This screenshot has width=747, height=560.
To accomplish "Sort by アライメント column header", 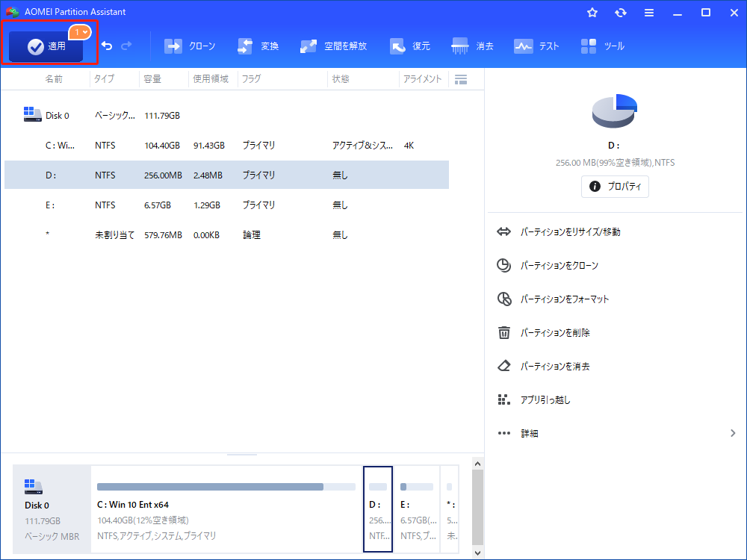I will [x=423, y=79].
